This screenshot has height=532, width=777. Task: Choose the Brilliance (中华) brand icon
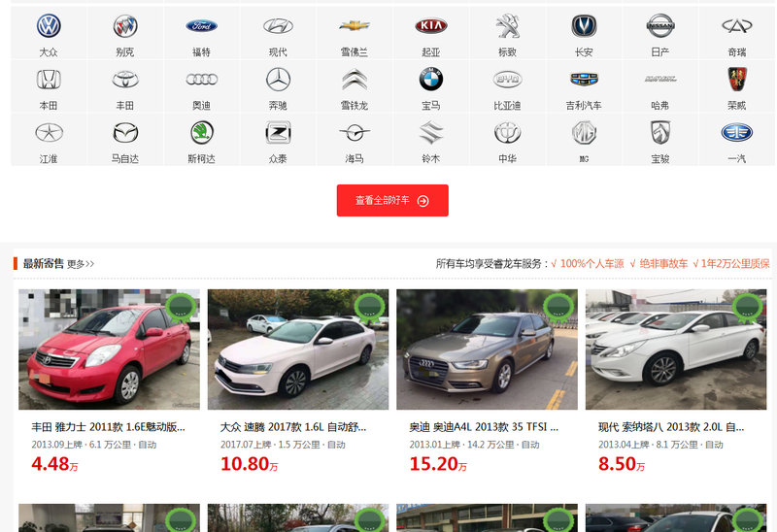(507, 133)
